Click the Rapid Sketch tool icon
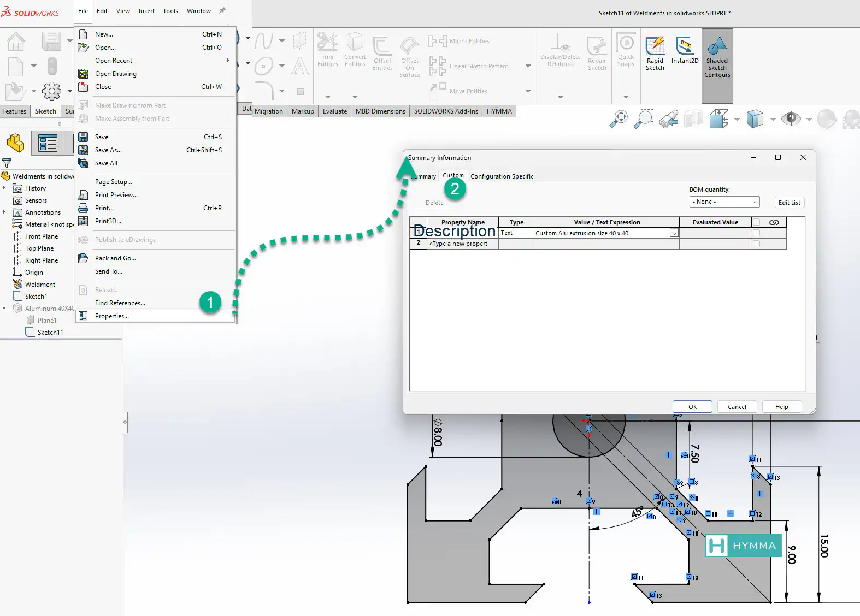This screenshot has width=860, height=616. click(655, 53)
